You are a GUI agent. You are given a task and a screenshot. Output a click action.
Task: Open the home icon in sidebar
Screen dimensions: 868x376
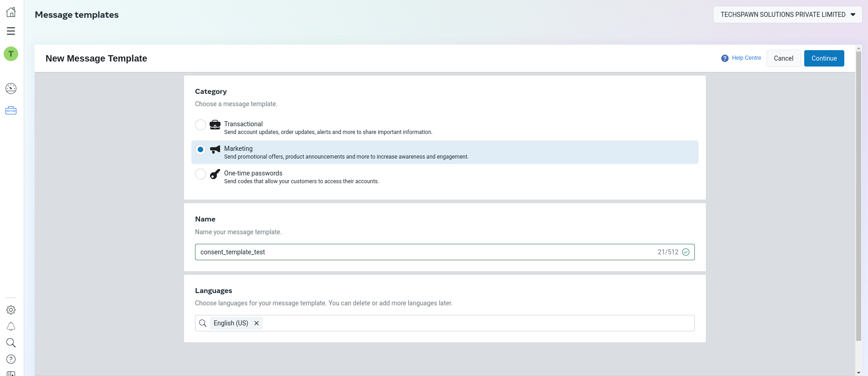(x=11, y=12)
